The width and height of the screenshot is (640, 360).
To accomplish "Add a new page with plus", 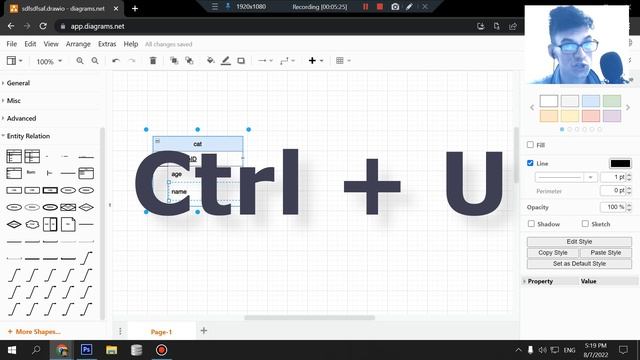I will coord(204,331).
